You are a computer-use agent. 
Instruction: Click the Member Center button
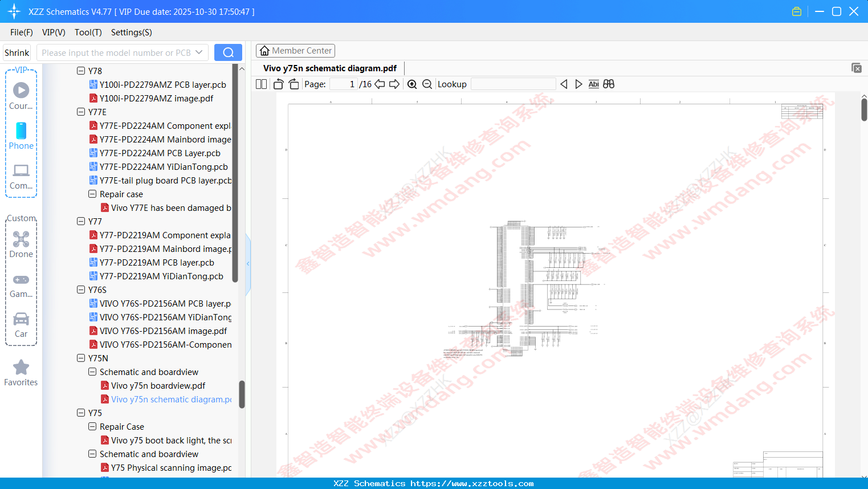pyautogui.click(x=295, y=51)
